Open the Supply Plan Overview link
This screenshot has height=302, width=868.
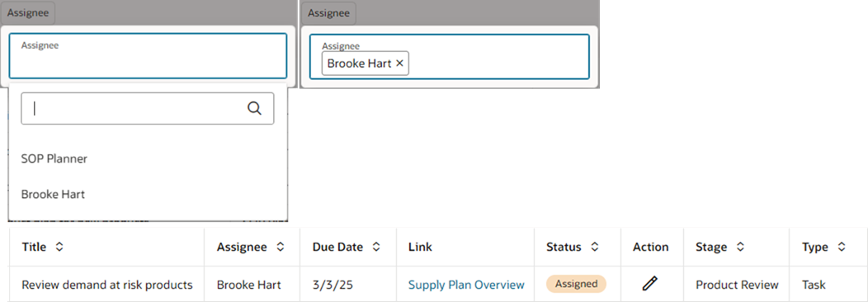466,285
